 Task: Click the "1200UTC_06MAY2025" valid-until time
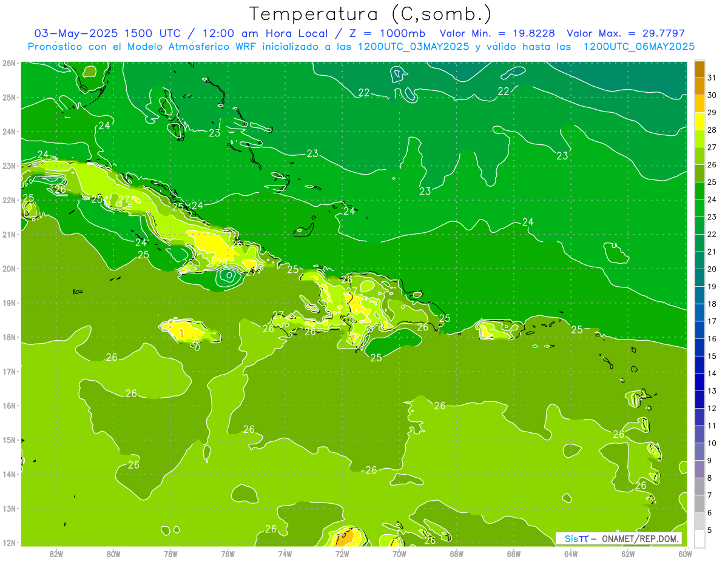[x=639, y=46]
